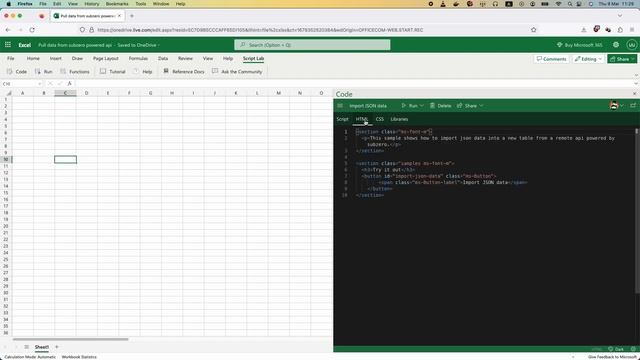640x360 pixels.
Task: Open the Bookmarks menu in macOS menu bar
Action: pos(117,4)
